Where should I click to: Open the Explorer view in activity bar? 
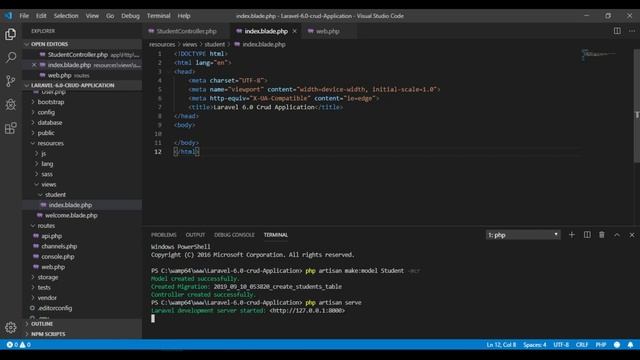point(11,34)
